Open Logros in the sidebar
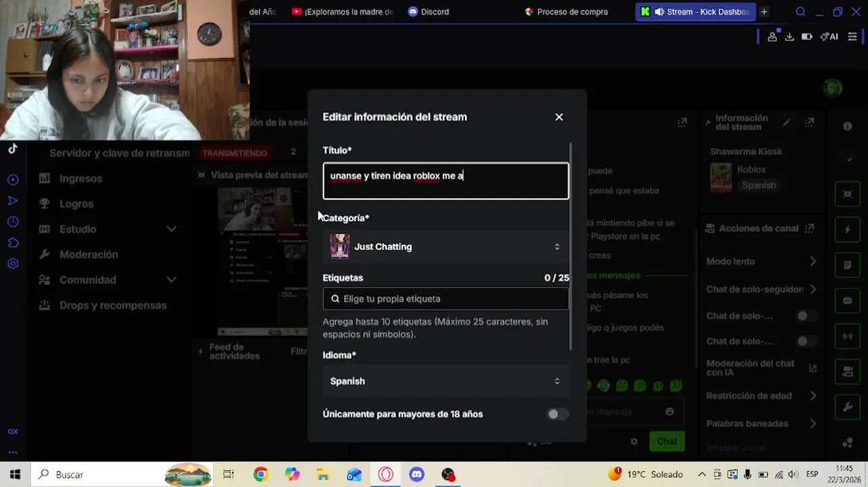868x487 pixels. tap(76, 204)
